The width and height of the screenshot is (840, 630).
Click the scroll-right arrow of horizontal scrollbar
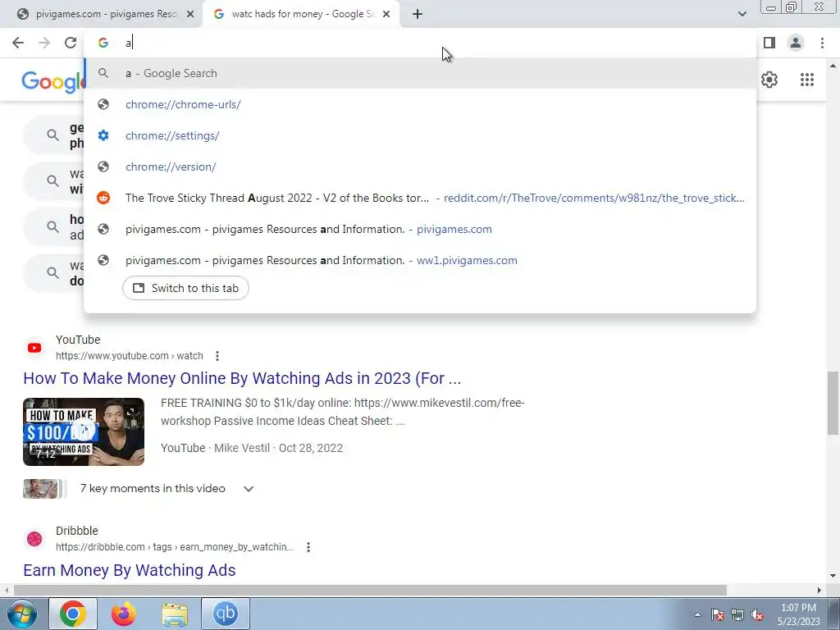[819, 591]
